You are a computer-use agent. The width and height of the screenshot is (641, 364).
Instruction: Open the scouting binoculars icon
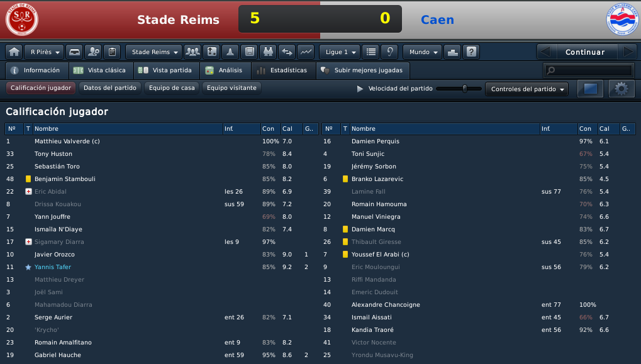click(268, 52)
